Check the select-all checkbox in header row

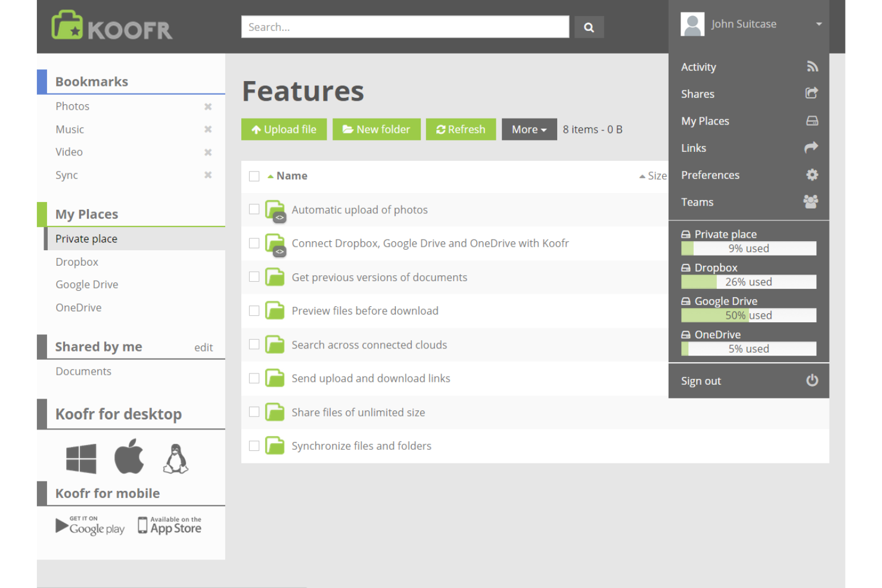254,176
